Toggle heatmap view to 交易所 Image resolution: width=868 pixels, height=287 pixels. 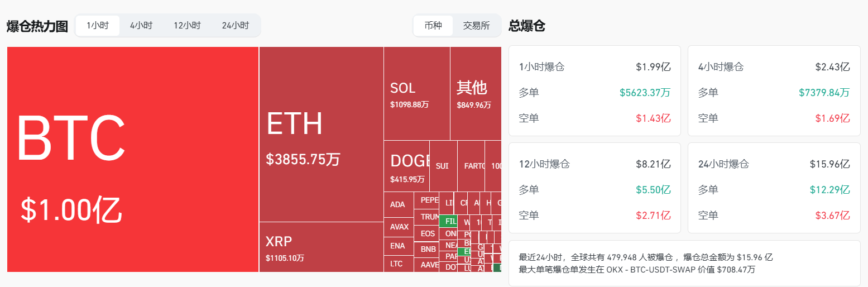pyautogui.click(x=476, y=26)
